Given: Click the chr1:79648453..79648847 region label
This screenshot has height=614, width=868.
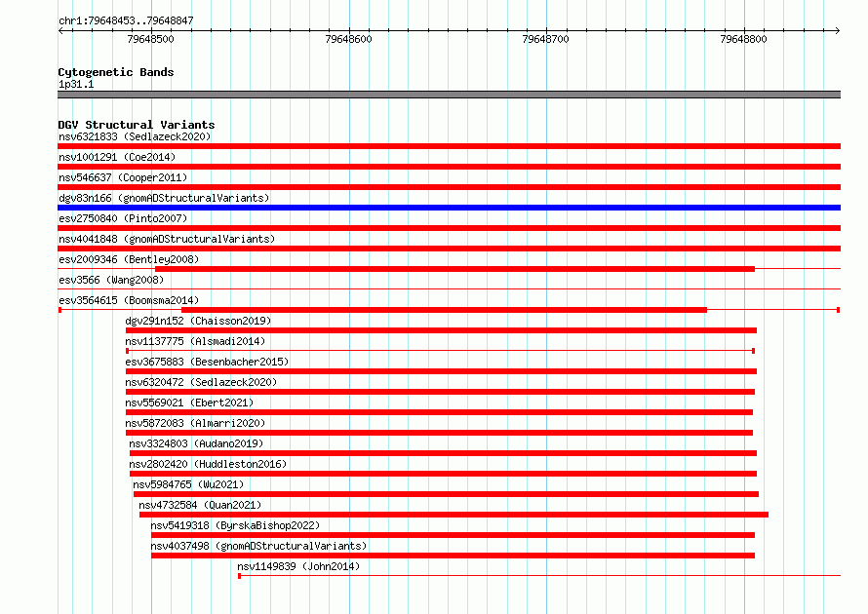Looking at the screenshot, I should pyautogui.click(x=126, y=21).
